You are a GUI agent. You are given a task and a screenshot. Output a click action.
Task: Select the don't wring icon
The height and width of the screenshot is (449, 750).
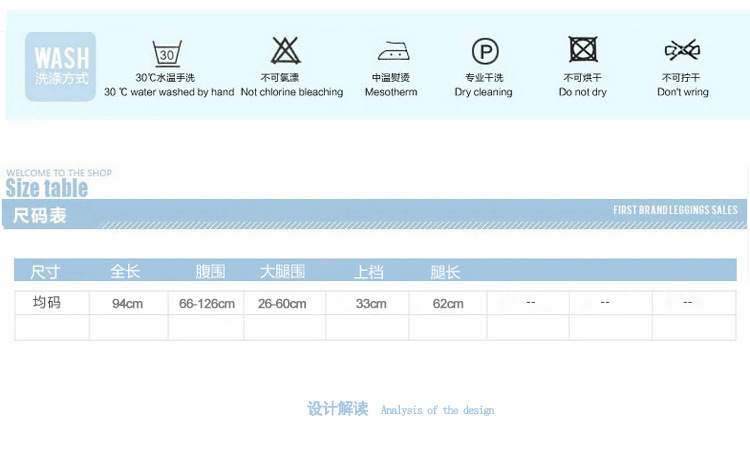[682, 50]
